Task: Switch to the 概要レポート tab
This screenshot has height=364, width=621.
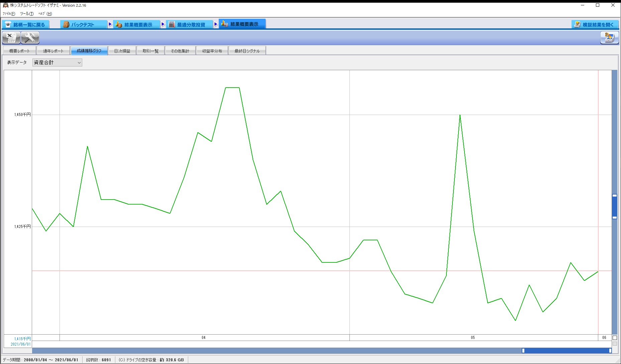Action: (19, 51)
